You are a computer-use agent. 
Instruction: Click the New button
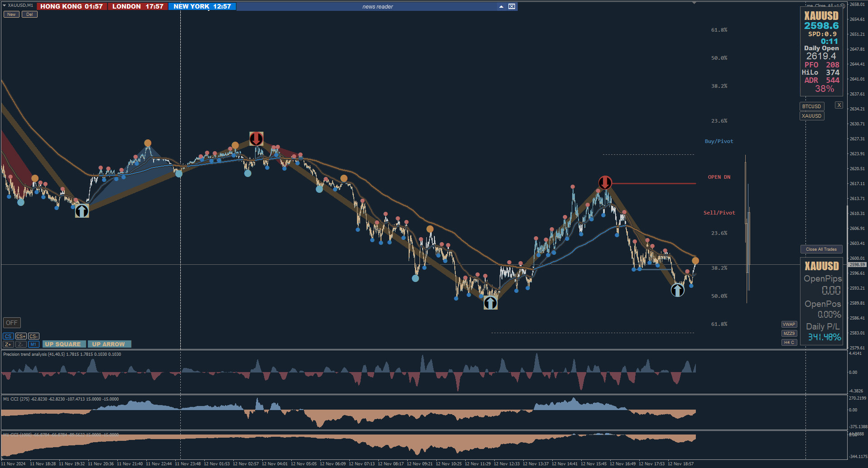click(x=11, y=14)
